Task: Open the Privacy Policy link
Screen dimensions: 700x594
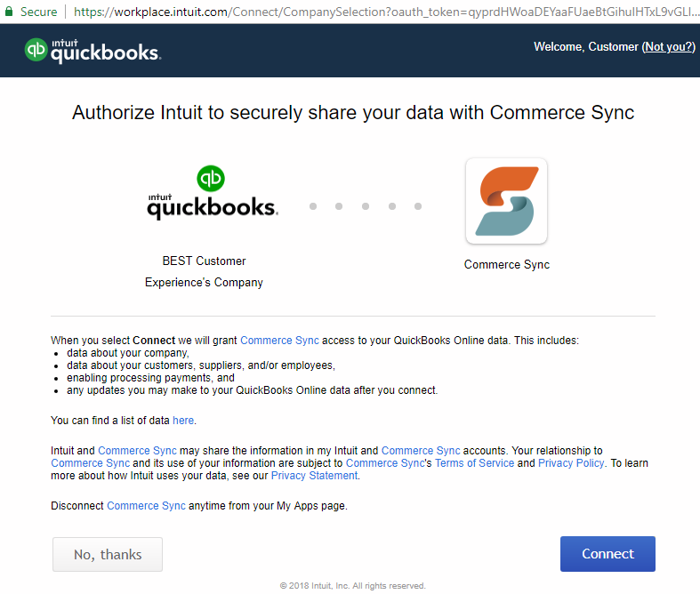Action: [x=571, y=463]
